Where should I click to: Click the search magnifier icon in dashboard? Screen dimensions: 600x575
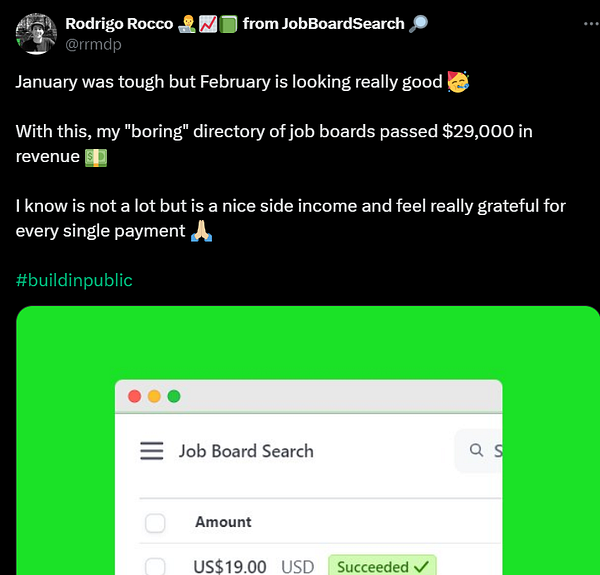(476, 450)
